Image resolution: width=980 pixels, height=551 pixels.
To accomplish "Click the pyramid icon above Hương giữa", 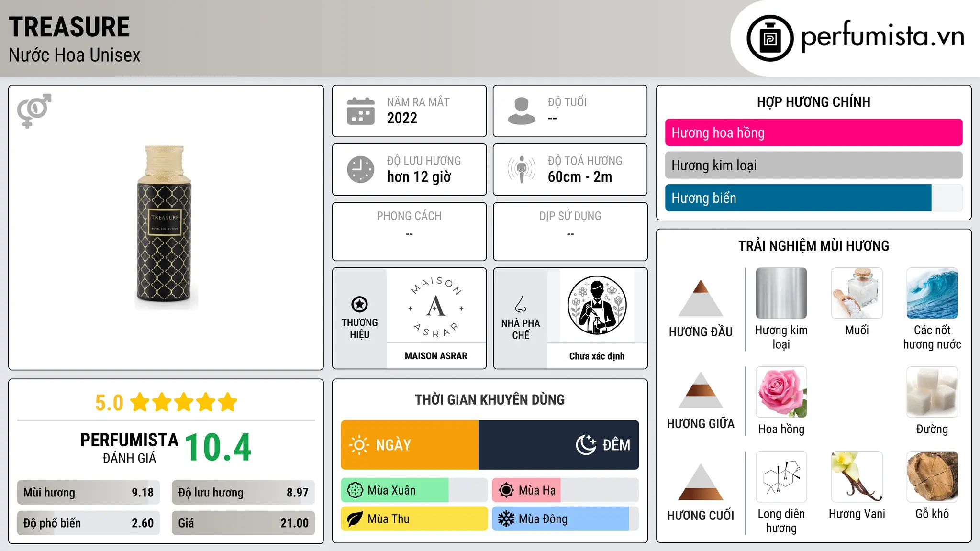I will point(701,390).
